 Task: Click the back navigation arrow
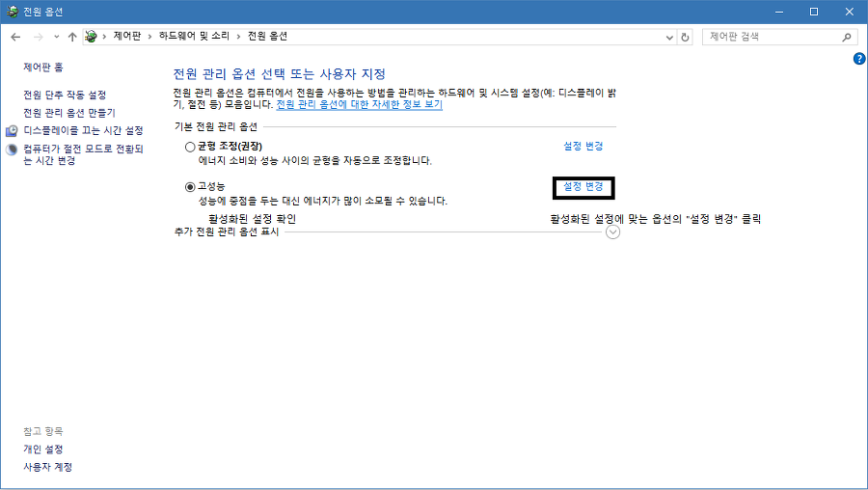15,37
